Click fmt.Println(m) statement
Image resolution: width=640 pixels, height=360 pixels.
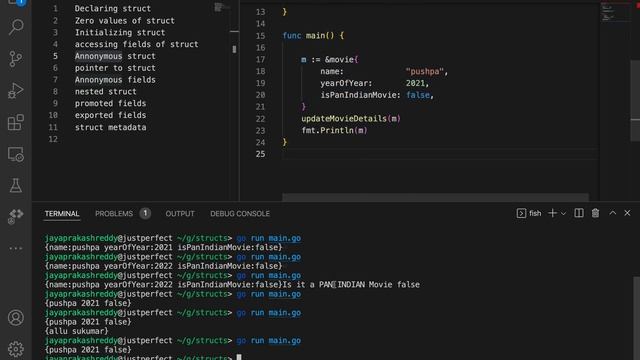[334, 131]
